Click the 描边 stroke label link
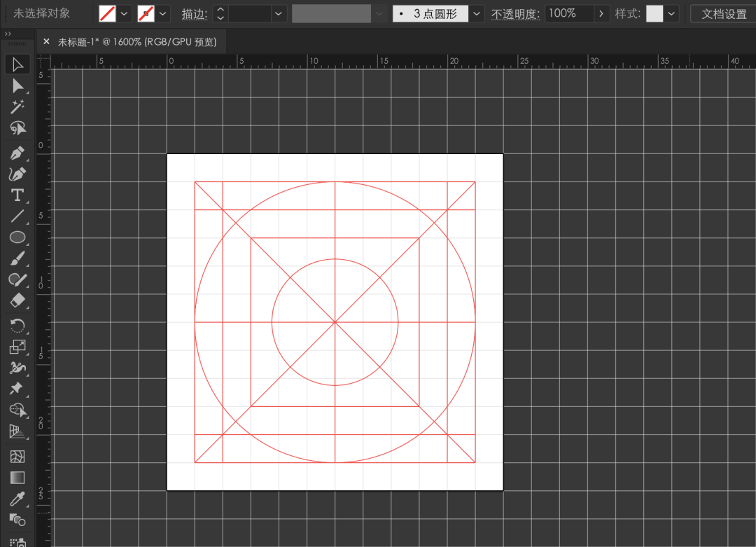756x547 pixels. tap(194, 14)
